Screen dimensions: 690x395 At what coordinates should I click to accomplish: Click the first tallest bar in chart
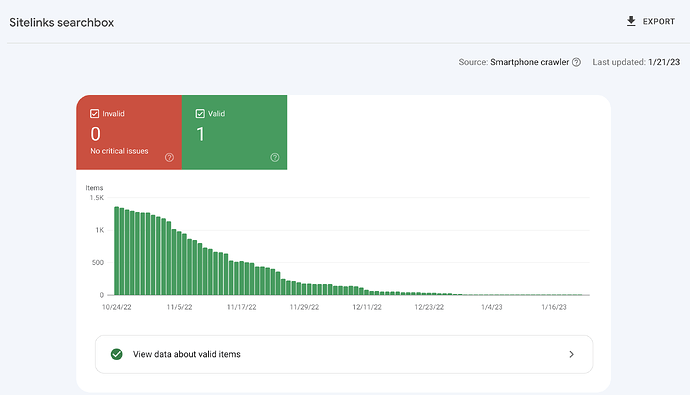(x=117, y=251)
